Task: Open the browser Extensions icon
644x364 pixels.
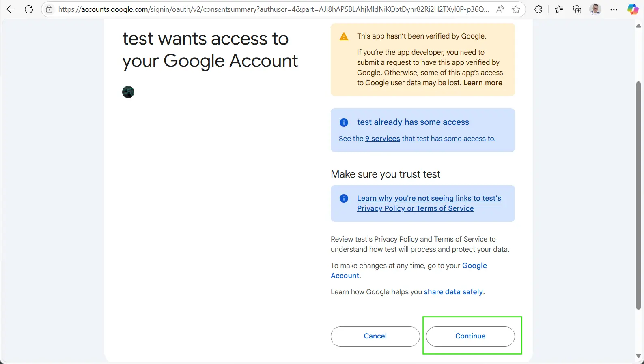Action: pos(538,9)
